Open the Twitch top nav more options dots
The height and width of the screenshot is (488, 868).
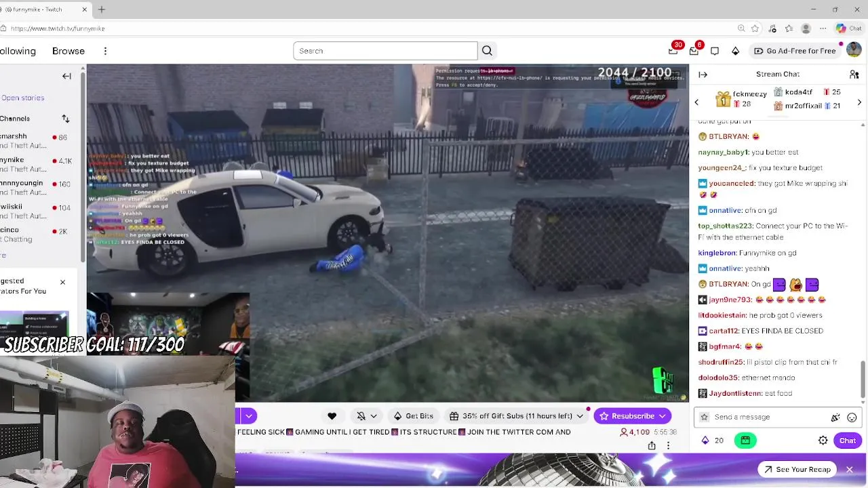click(x=105, y=51)
